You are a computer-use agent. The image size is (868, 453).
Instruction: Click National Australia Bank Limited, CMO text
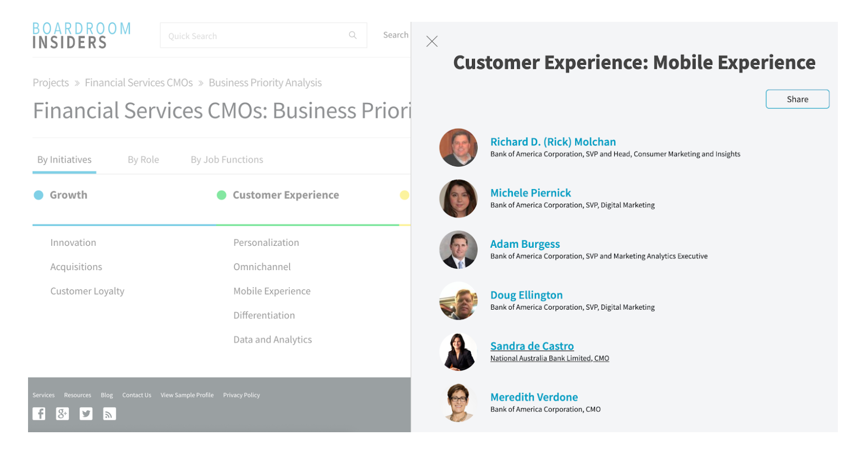550,358
